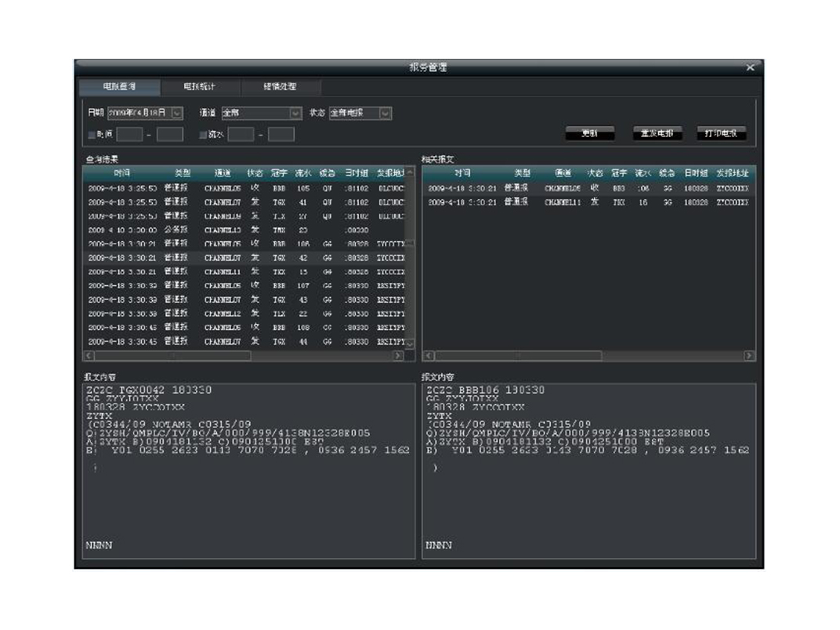The image size is (840, 630).
Task: Select the CHANNEL05 BBB row with serial 106
Action: [244, 244]
